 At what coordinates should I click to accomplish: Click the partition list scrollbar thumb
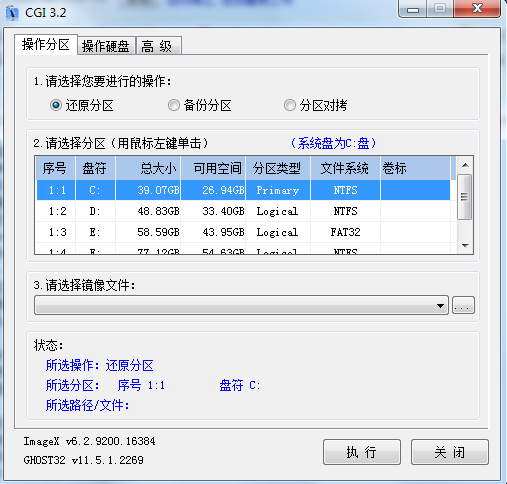point(464,197)
